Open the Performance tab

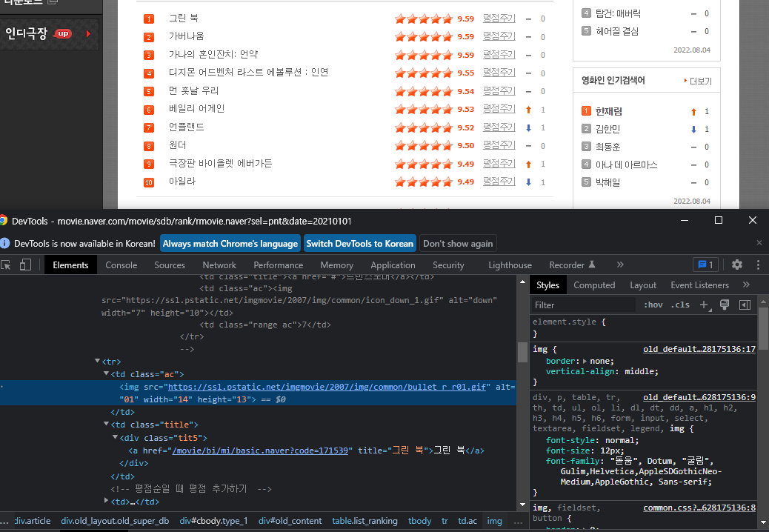(278, 265)
